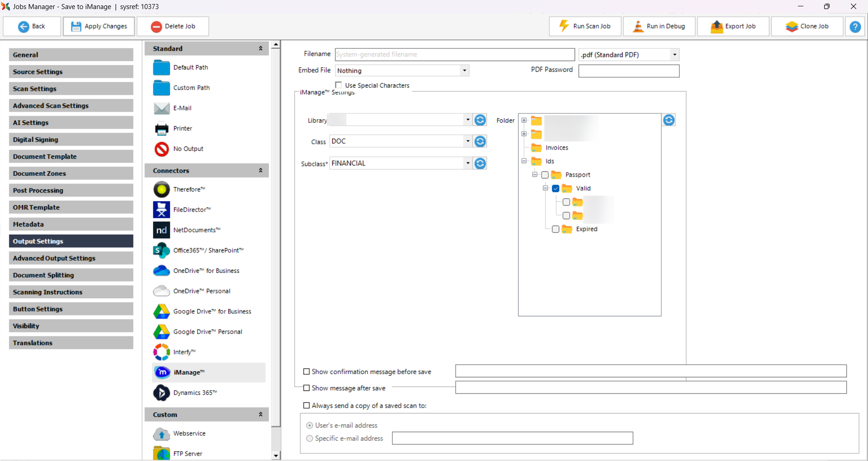Select the Therefore connector icon

(x=162, y=189)
